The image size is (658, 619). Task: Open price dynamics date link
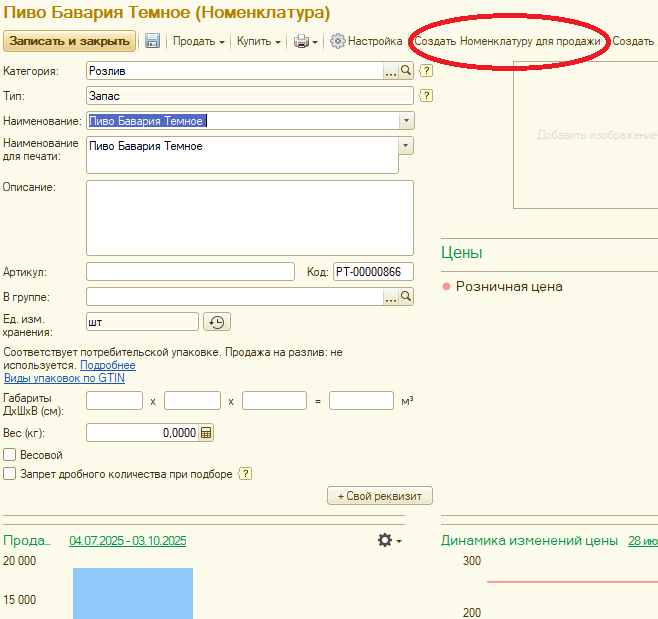coord(642,541)
